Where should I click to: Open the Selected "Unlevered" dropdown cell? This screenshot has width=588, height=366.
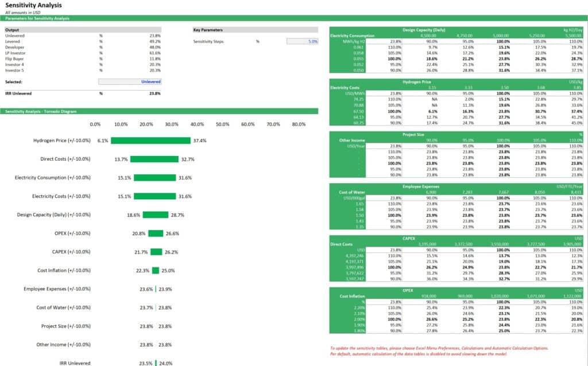(x=130, y=81)
